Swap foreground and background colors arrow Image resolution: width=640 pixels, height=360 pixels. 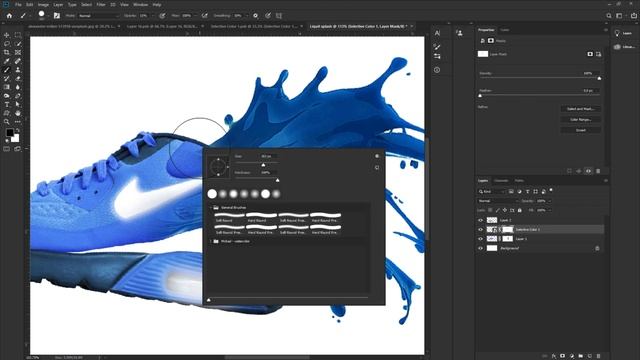(18, 130)
